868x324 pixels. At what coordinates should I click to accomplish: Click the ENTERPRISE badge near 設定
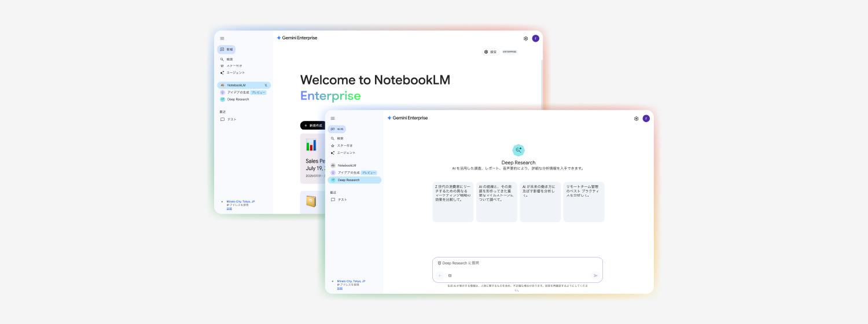[509, 52]
